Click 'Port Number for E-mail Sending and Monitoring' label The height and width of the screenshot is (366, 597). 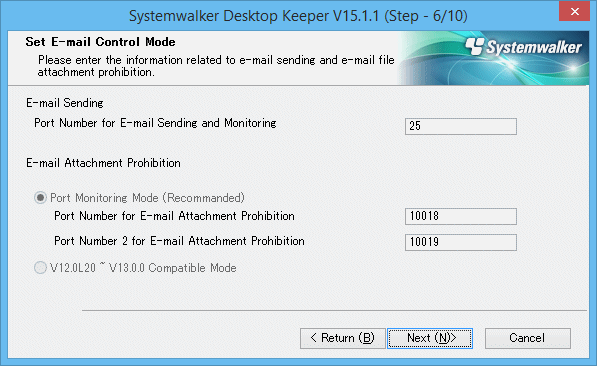[x=155, y=123]
